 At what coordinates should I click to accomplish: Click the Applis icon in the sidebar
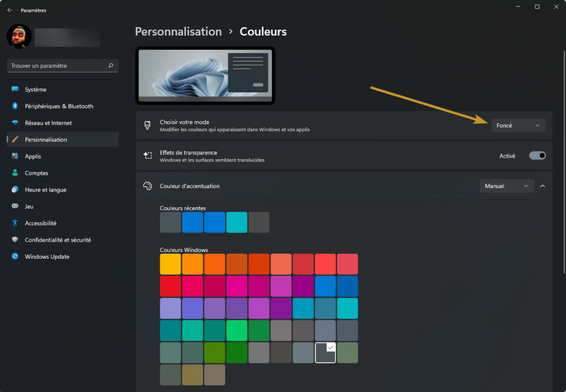point(15,156)
